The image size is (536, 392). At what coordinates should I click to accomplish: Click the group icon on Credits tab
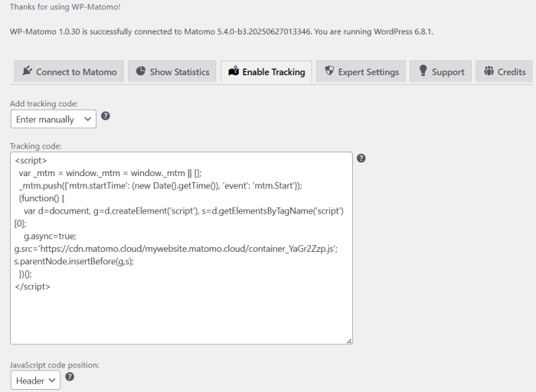pos(489,70)
